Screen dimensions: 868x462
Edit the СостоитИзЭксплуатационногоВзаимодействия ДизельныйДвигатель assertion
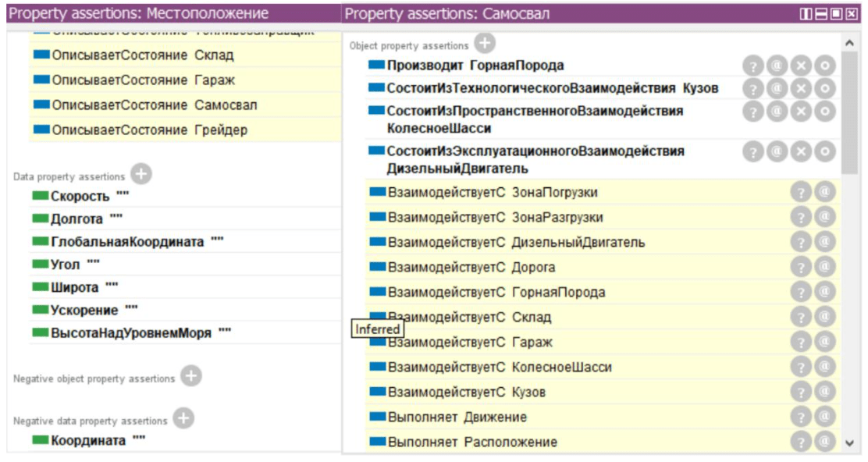coord(824,151)
